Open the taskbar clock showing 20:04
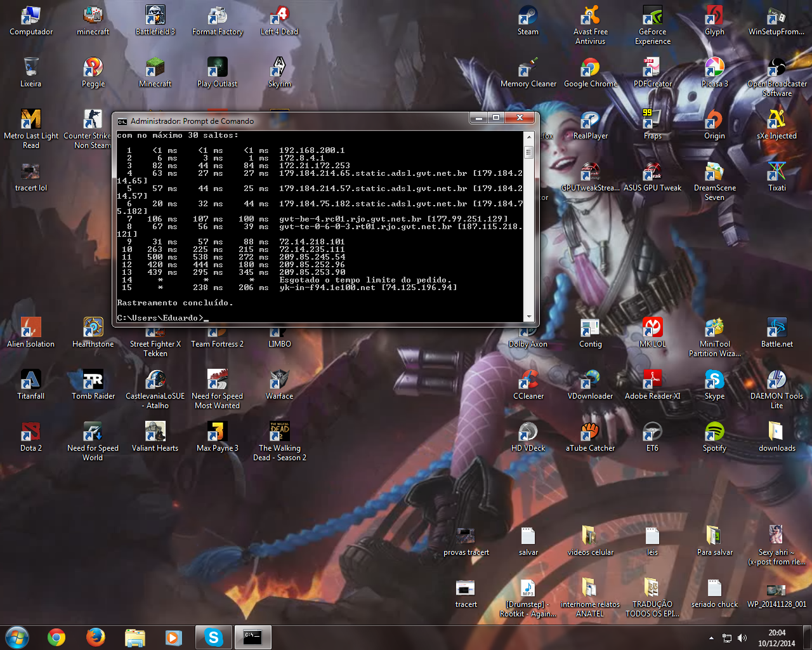The width and height of the screenshot is (812, 650). (x=776, y=638)
